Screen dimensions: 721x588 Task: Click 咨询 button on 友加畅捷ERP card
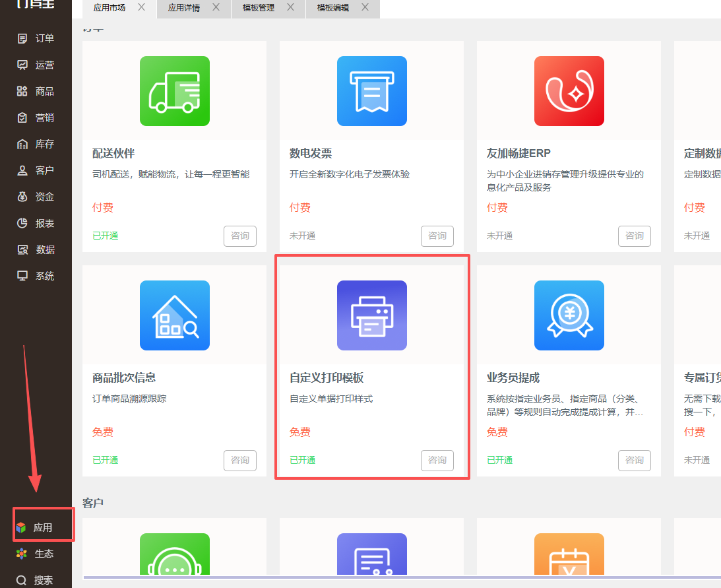(635, 236)
